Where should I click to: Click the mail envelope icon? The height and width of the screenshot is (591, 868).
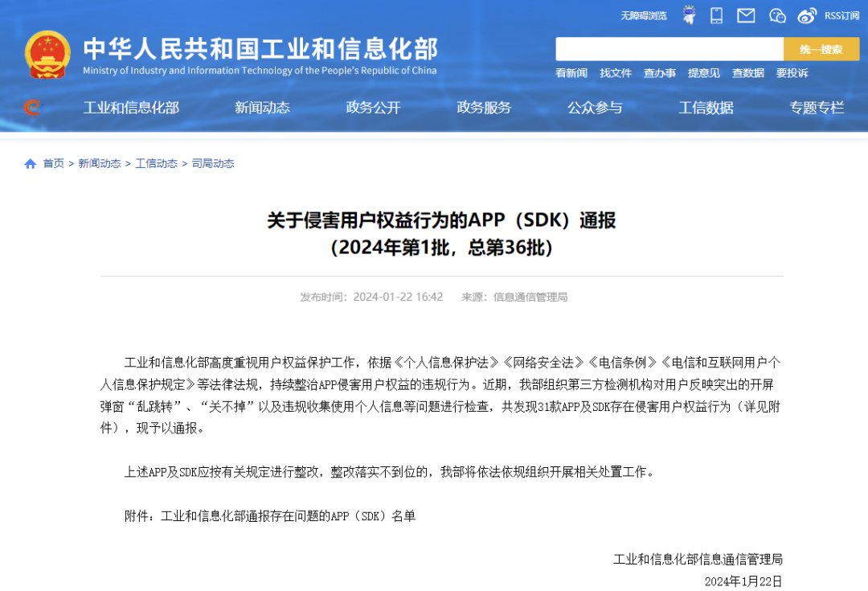pos(746,15)
